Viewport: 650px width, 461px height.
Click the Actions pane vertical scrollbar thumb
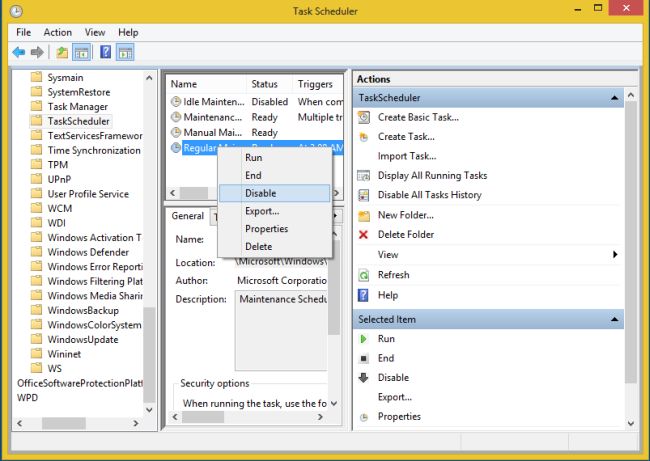631,243
